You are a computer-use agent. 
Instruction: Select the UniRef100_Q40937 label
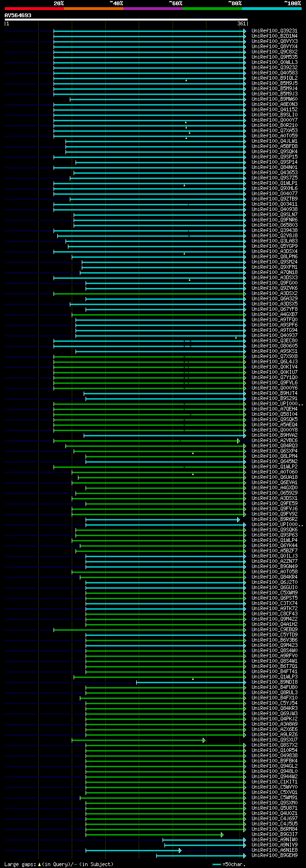click(x=274, y=336)
